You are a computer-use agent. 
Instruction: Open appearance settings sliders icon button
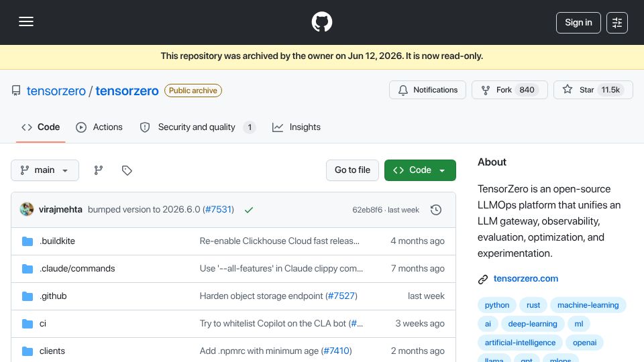click(x=617, y=23)
